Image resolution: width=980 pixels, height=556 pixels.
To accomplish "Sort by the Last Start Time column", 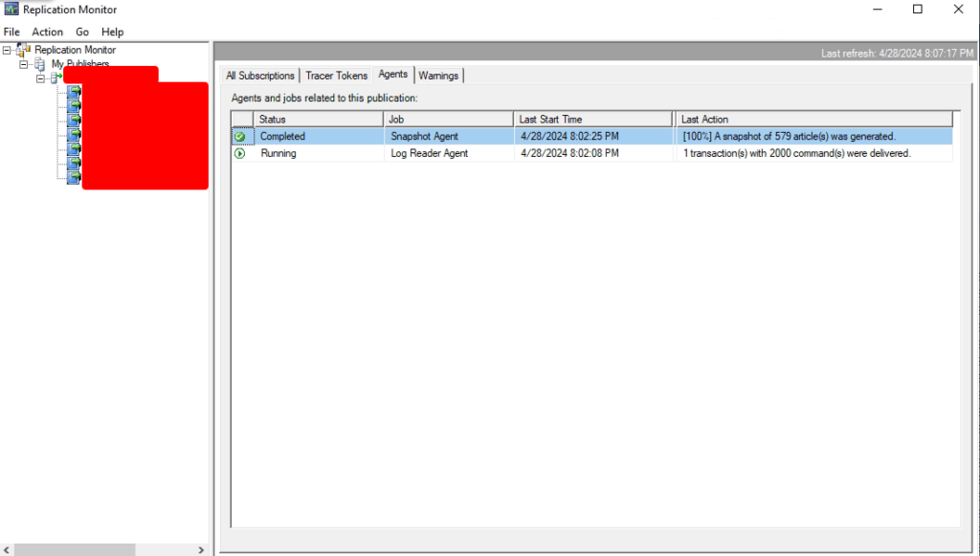I will point(593,120).
